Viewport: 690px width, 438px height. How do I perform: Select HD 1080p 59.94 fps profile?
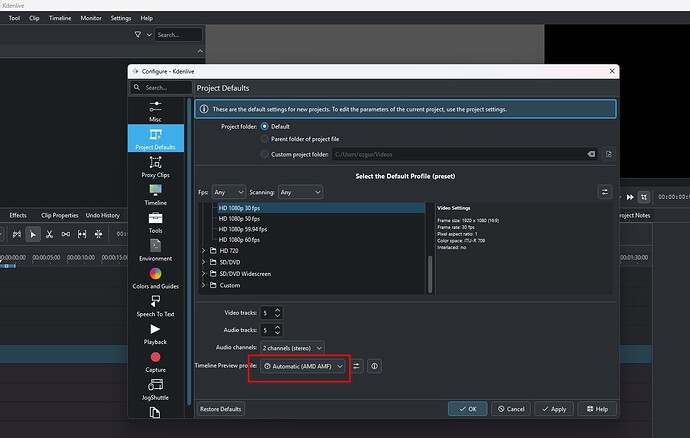coord(242,229)
